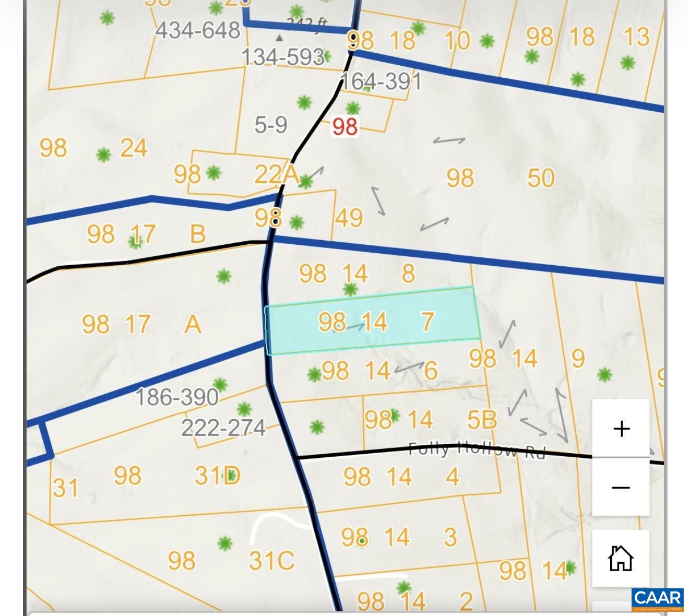The height and width of the screenshot is (616, 689).
Task: Click parcel 98 17 B label
Action: coord(146,234)
